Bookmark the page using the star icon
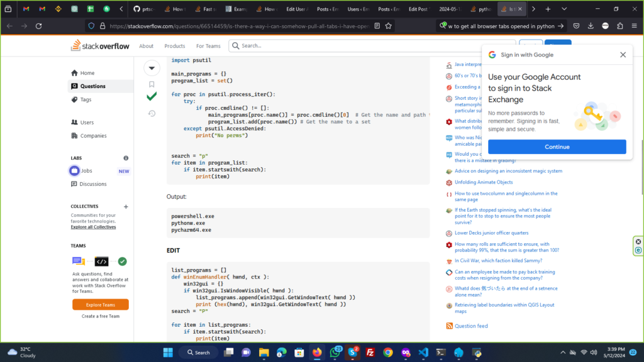The width and height of the screenshot is (644, 362). [389, 26]
